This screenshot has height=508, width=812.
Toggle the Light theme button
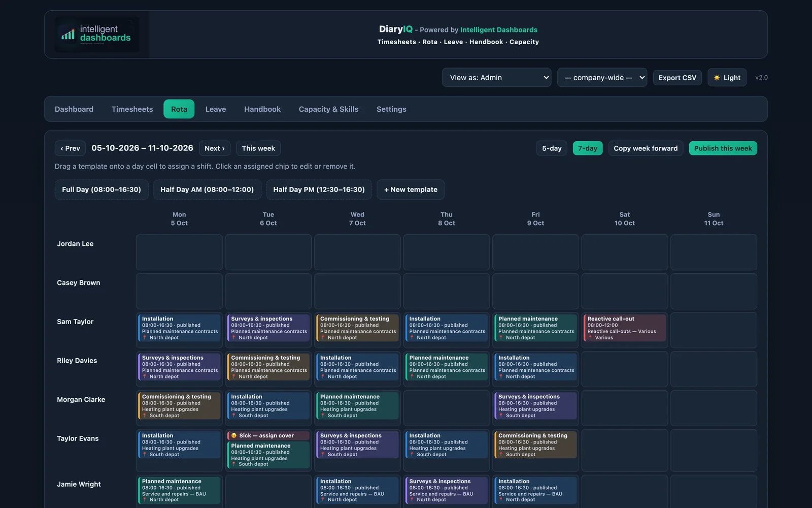click(727, 78)
